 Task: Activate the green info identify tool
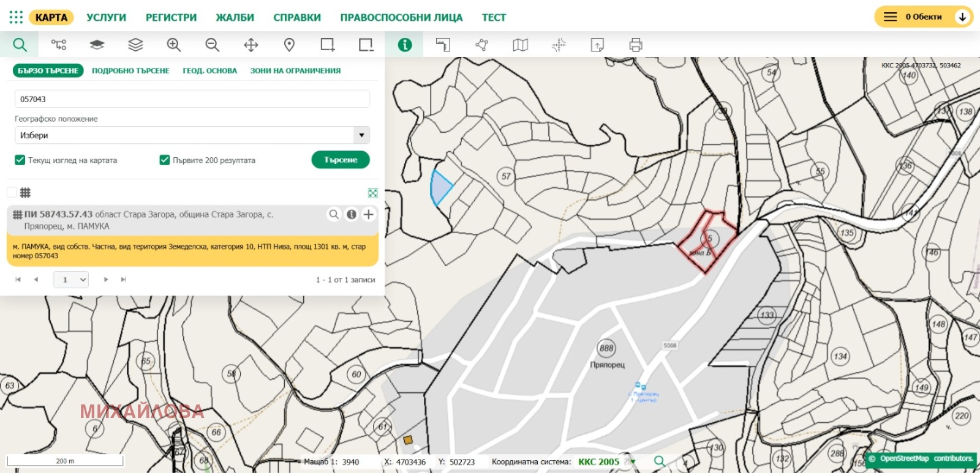405,45
